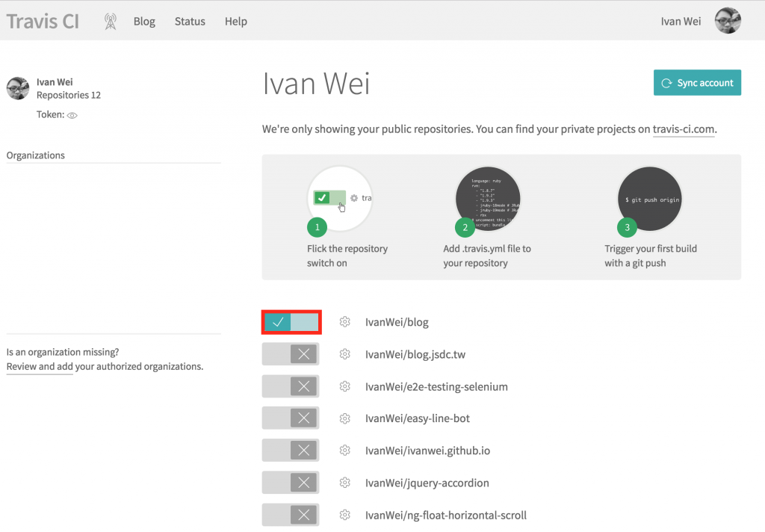Open settings gear for IvanWei/easy-line-bot
Viewport: 765px width, 532px height.
pos(345,418)
